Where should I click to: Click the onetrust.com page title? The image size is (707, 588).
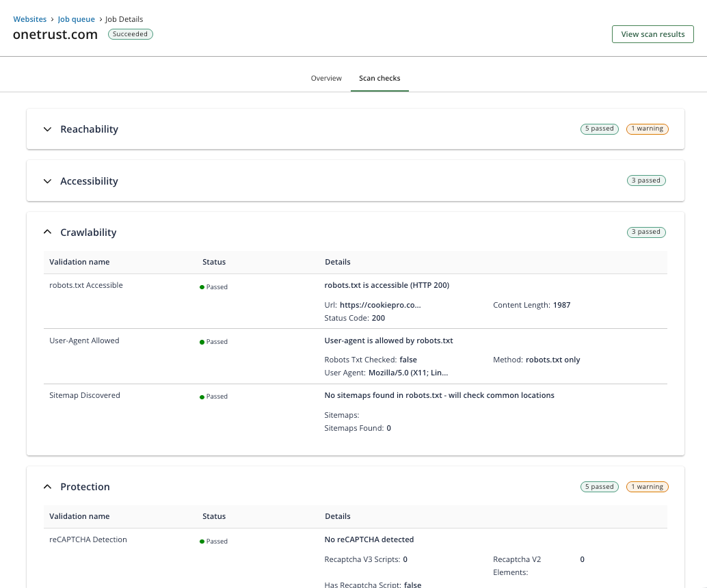pos(55,35)
